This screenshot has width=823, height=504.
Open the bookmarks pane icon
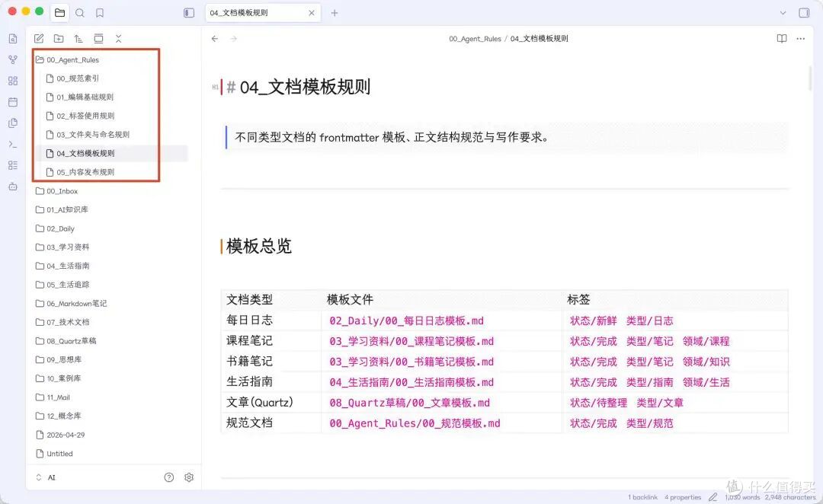pos(100,13)
